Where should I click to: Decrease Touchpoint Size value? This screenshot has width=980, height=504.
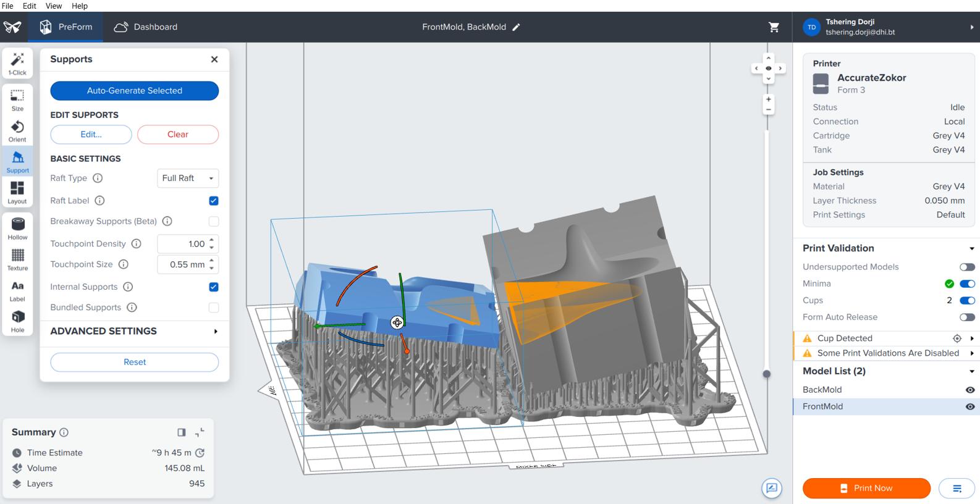[x=212, y=268]
